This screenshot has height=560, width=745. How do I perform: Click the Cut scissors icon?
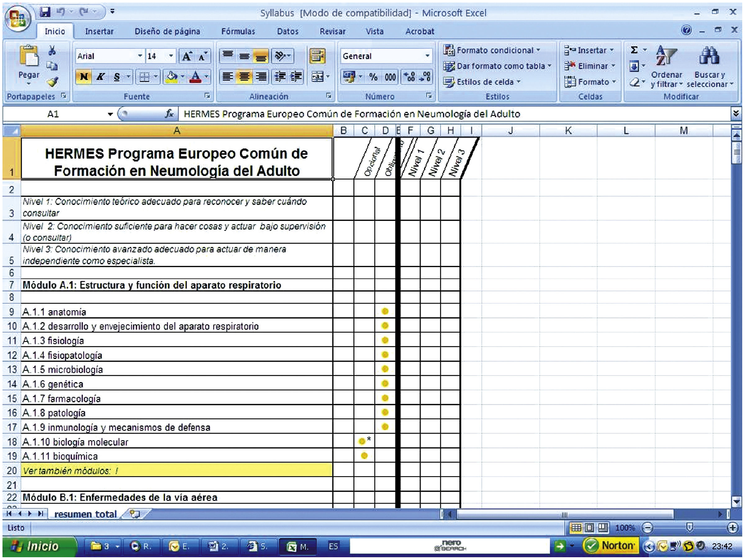pos(52,51)
